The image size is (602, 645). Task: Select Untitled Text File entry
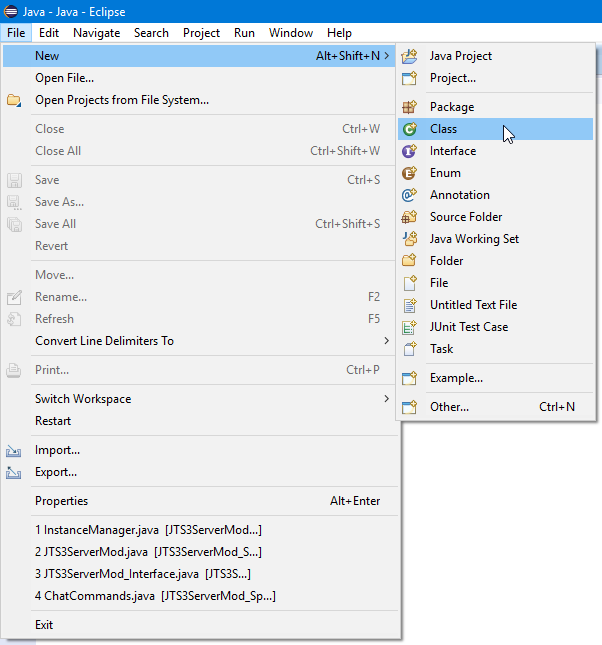click(495, 305)
